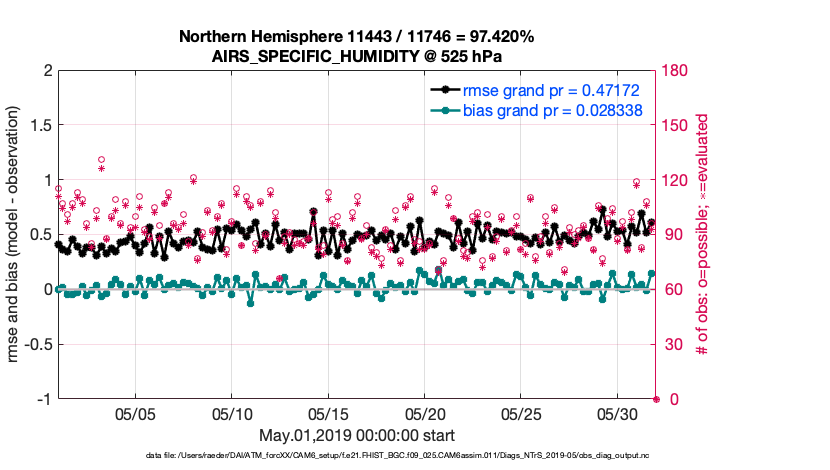This screenshot has height=470, width=830.
Task: Click the 05/15 x-axis tick label
Action: (329, 414)
